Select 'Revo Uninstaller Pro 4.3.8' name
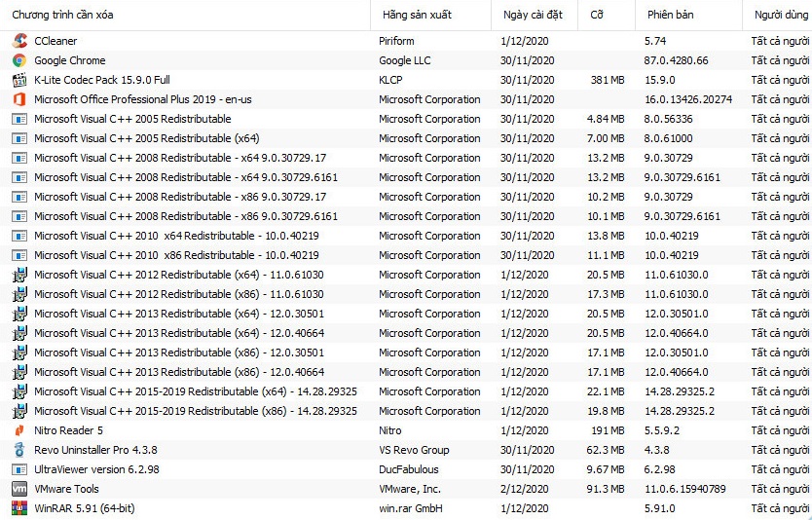812x520 pixels. point(95,450)
